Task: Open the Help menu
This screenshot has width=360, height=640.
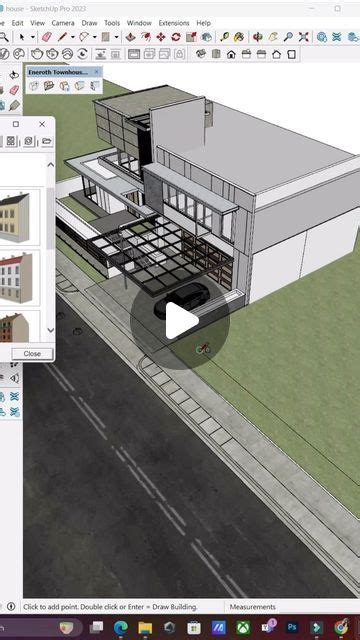Action: click(x=203, y=23)
